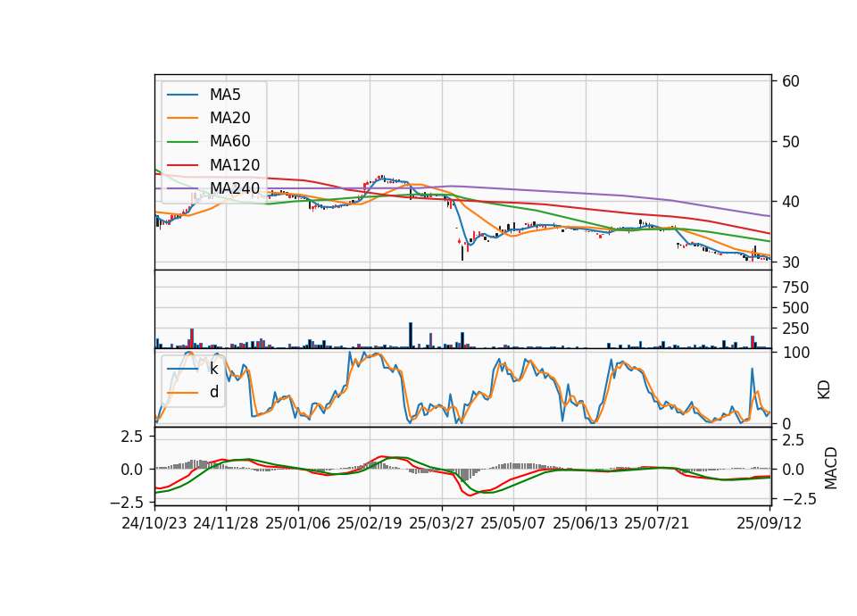The width and height of the screenshot is (857, 616).
Task: Click the volume axis value 500
Action: 795,308
